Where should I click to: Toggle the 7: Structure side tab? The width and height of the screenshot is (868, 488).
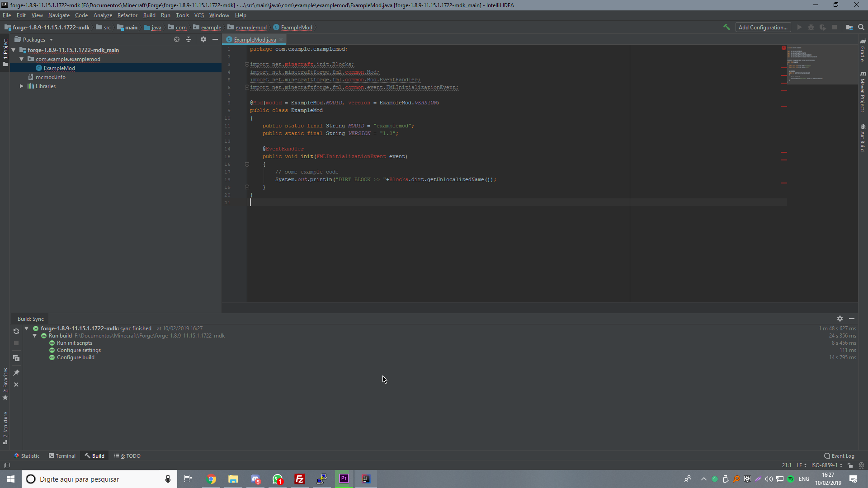click(5, 428)
